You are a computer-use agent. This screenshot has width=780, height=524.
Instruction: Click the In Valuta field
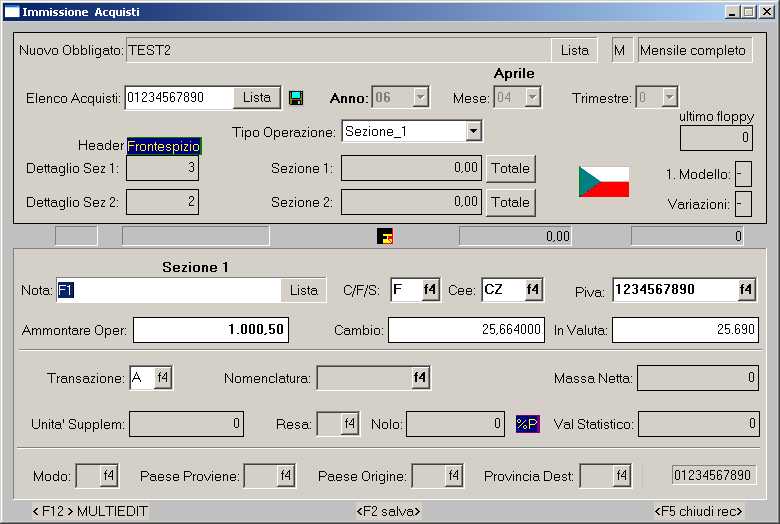(x=685, y=329)
